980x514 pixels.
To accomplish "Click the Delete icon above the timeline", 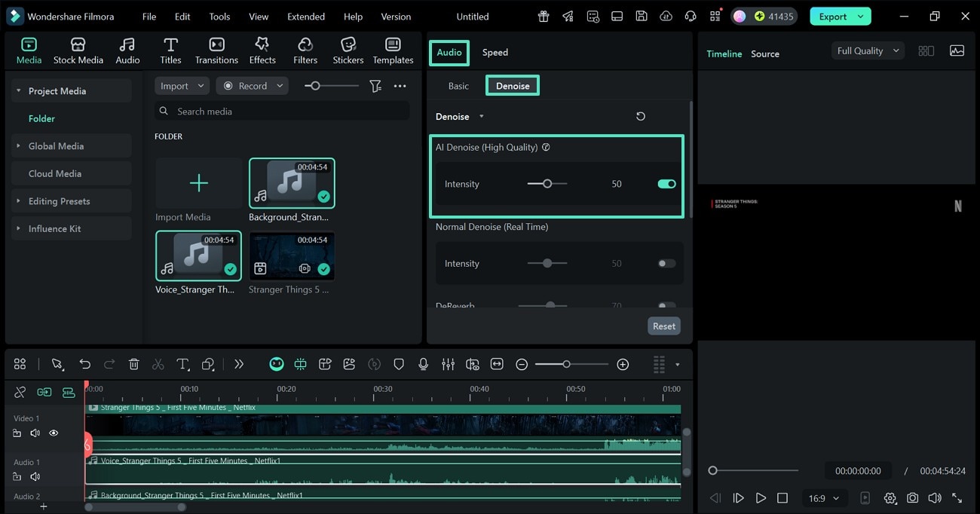I will click(x=133, y=364).
